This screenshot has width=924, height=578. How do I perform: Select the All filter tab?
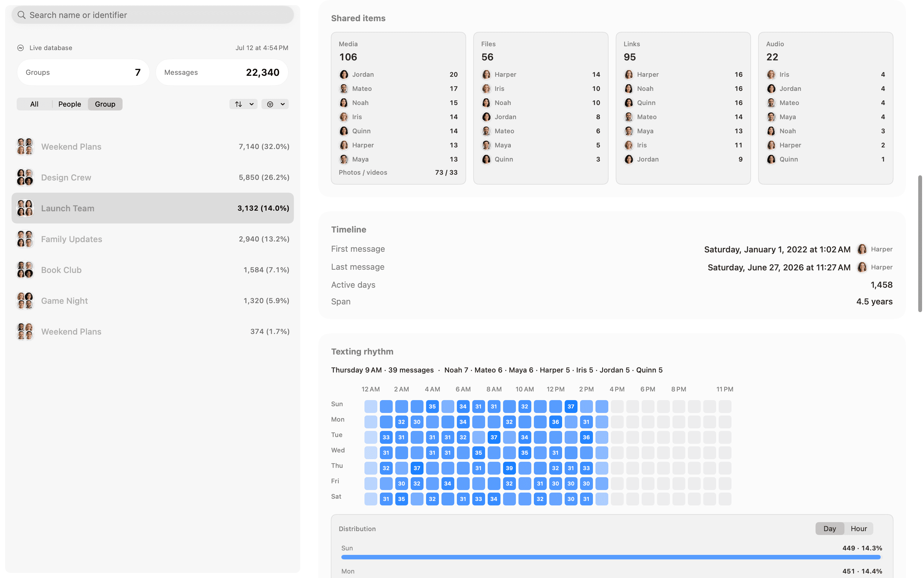(34, 104)
